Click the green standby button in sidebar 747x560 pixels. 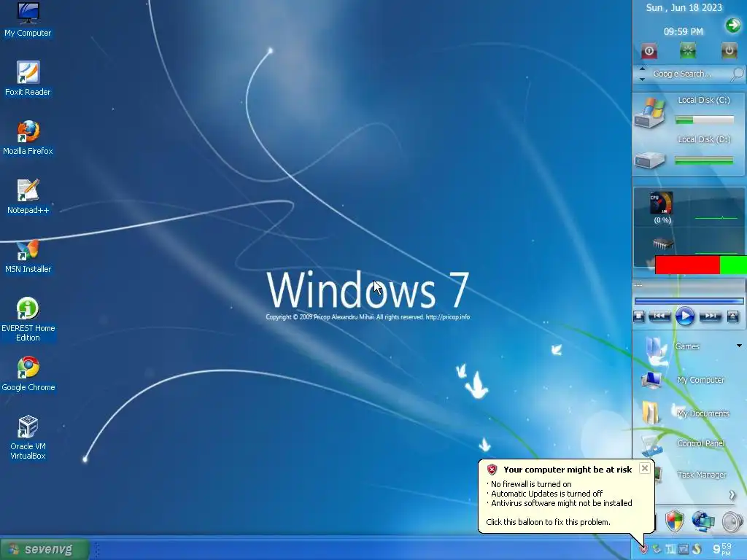pos(688,50)
